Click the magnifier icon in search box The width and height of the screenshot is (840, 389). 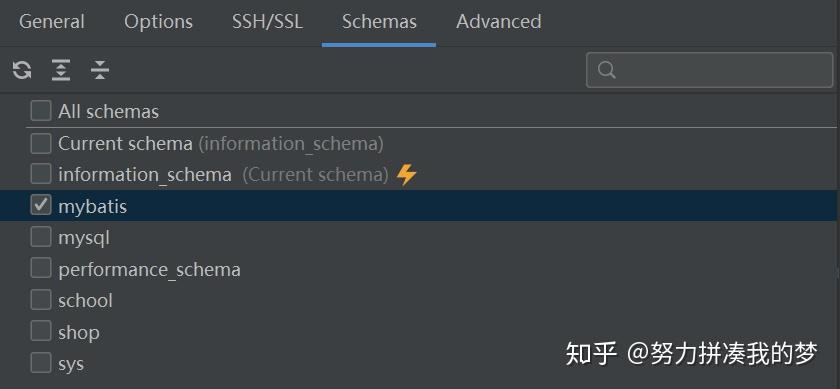tap(606, 70)
